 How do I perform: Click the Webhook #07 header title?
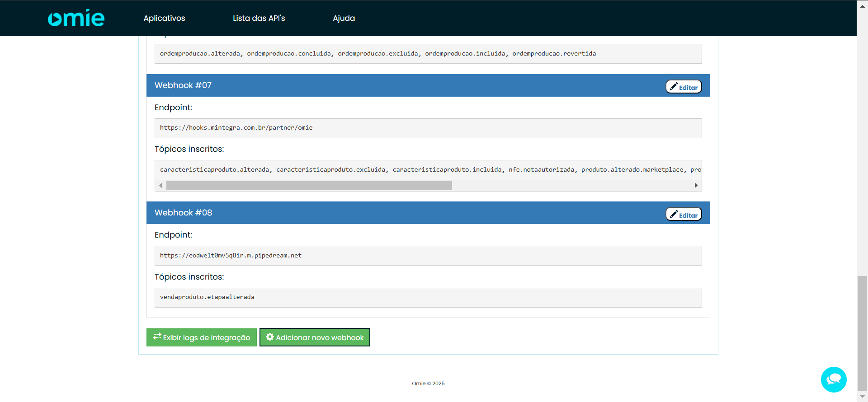pyautogui.click(x=183, y=85)
